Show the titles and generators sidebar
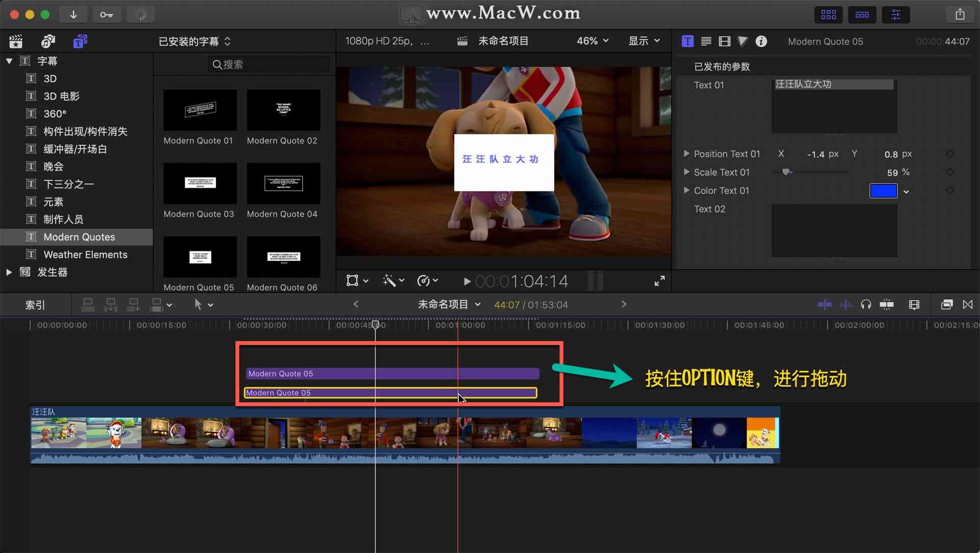 click(x=80, y=41)
